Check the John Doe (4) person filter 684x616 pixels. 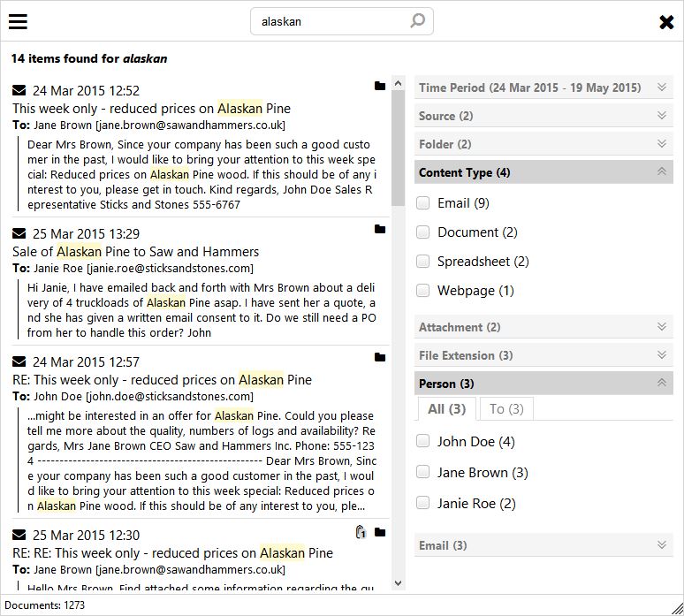pos(422,441)
